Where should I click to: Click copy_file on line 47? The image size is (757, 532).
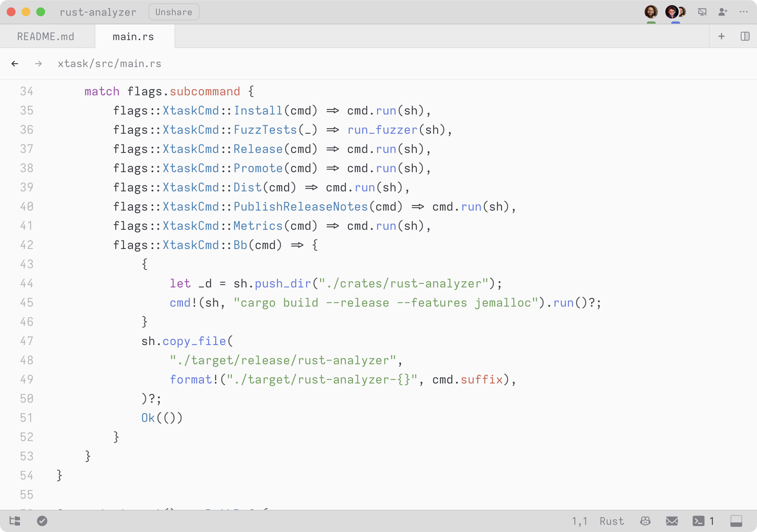point(194,341)
